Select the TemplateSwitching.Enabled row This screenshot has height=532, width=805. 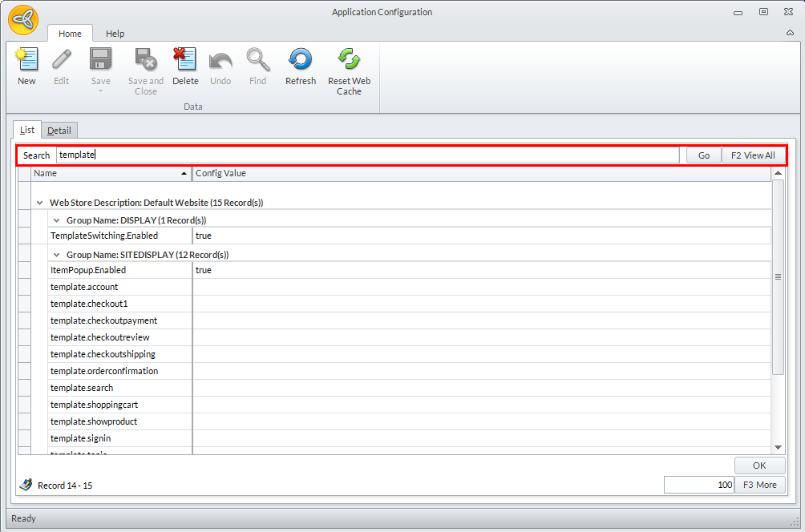point(409,236)
